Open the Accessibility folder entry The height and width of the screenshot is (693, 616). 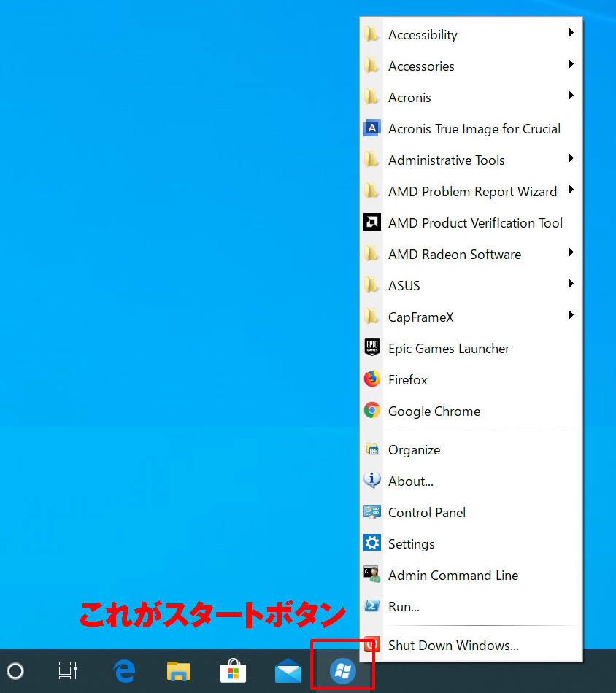471,34
